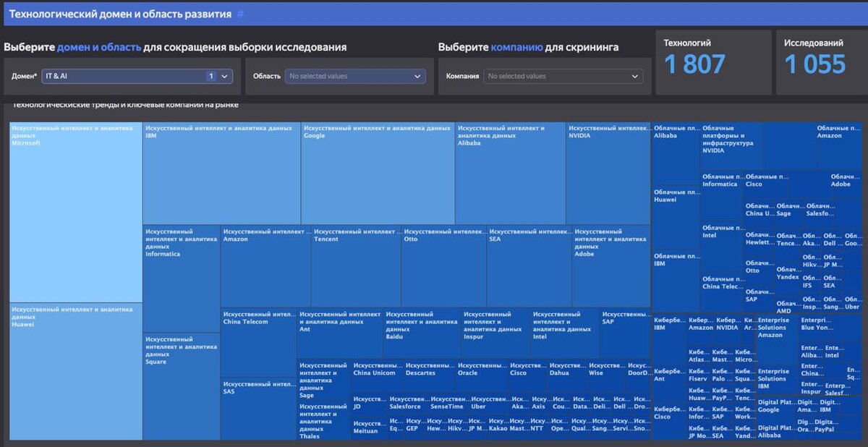
Task: Pick the Tencent tile in Искусственный интеллект
Action: pyautogui.click(x=356, y=265)
